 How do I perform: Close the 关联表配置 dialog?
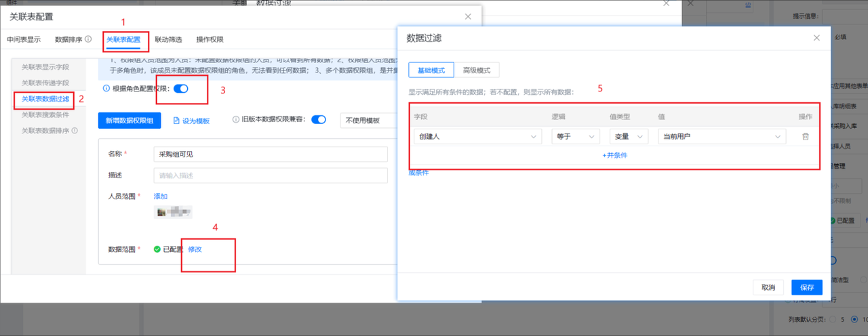468,16
